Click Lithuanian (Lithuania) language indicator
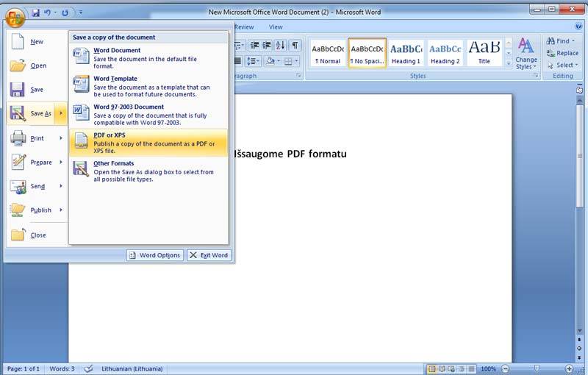 click(x=132, y=369)
